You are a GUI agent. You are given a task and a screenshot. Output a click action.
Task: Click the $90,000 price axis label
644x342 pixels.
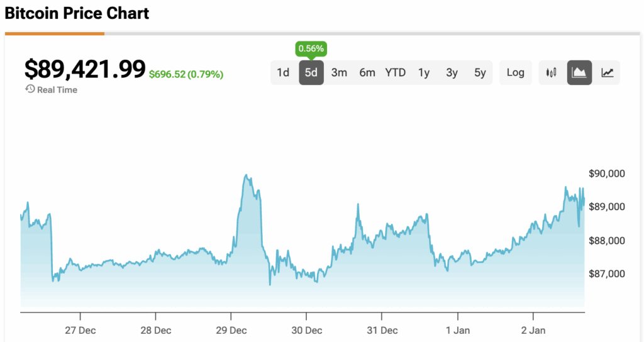point(606,174)
